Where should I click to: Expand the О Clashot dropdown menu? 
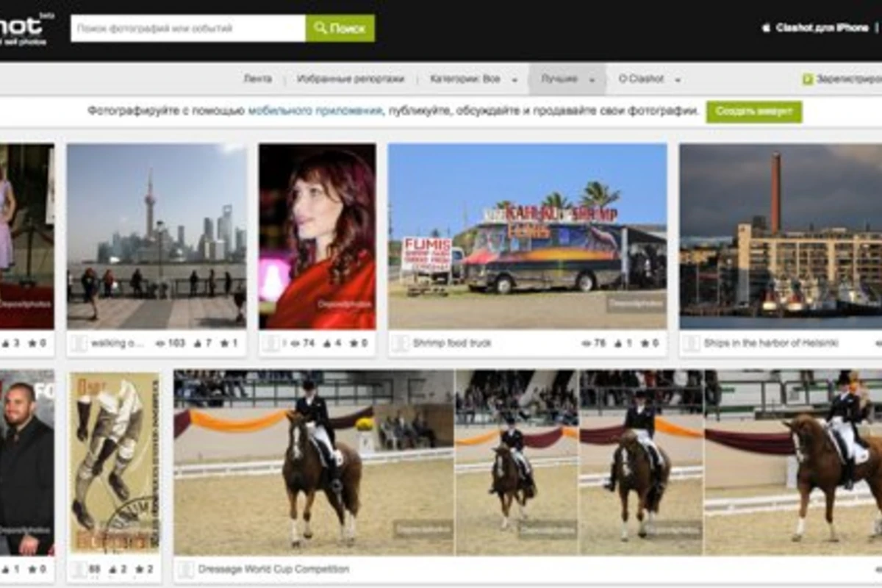(649, 79)
